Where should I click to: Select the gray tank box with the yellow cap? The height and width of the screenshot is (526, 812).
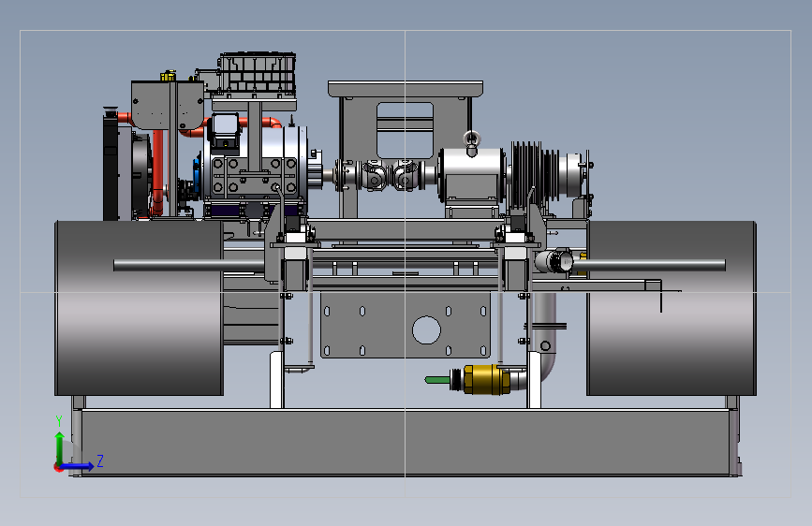(x=168, y=105)
